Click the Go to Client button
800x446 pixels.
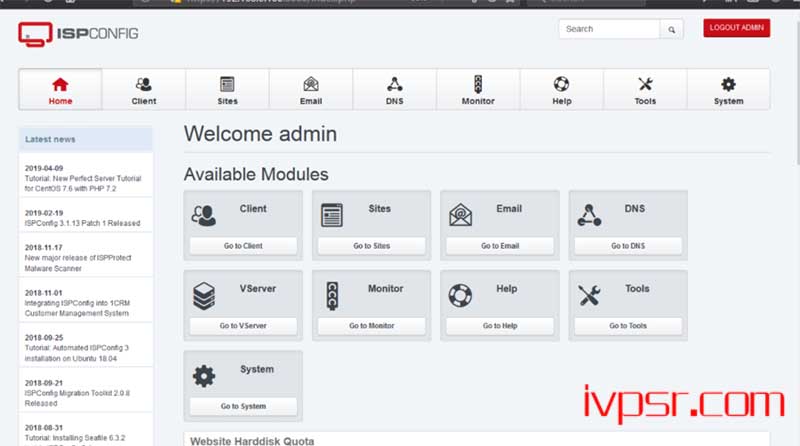pos(243,246)
